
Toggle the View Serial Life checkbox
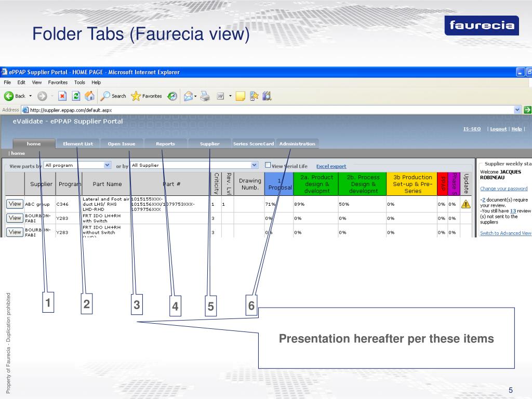(x=268, y=165)
